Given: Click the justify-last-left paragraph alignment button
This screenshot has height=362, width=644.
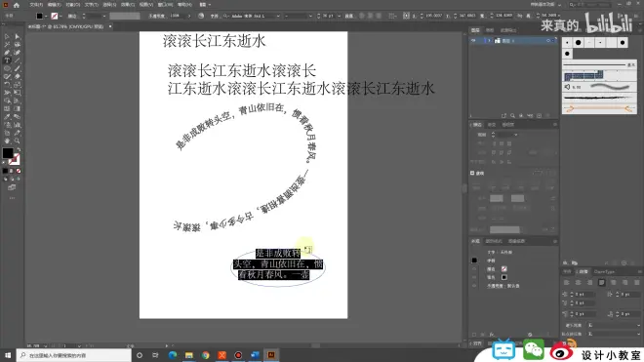Looking at the screenshot, I should pos(602,283).
